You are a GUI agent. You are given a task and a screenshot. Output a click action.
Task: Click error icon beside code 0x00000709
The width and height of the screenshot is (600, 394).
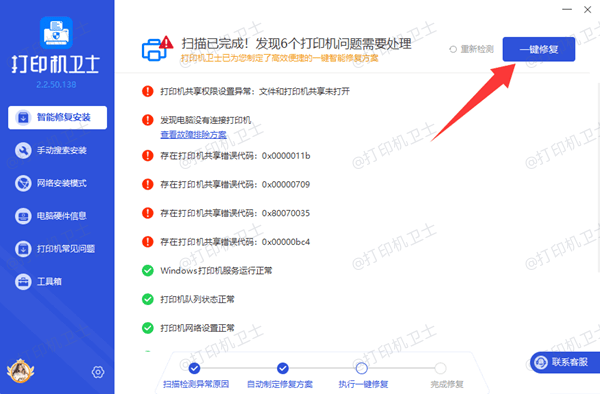point(147,184)
